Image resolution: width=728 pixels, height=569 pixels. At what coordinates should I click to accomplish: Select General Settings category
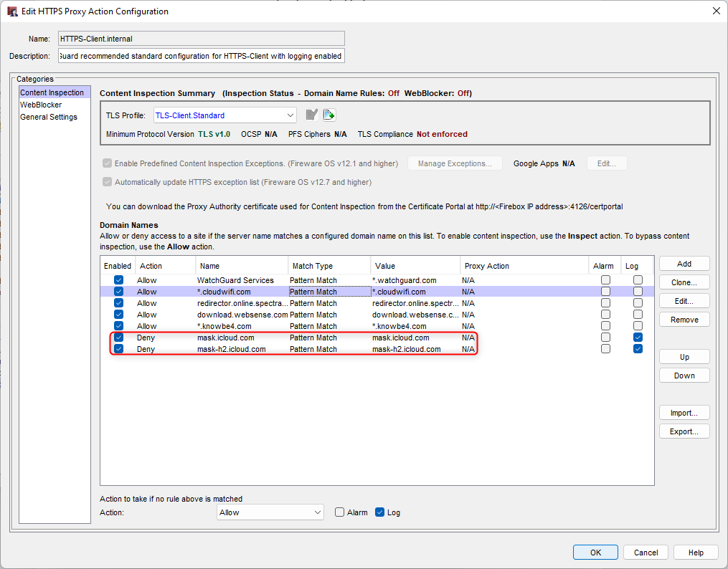click(x=49, y=117)
